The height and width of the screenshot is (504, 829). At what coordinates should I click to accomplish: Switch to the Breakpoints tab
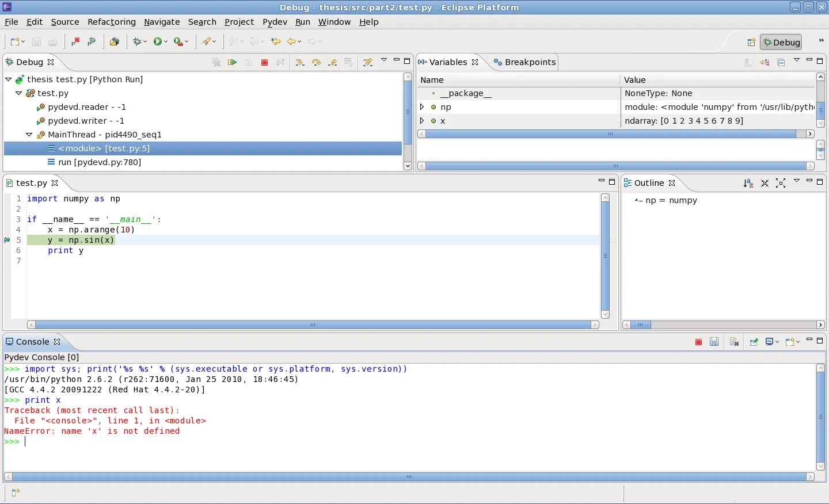[524, 62]
